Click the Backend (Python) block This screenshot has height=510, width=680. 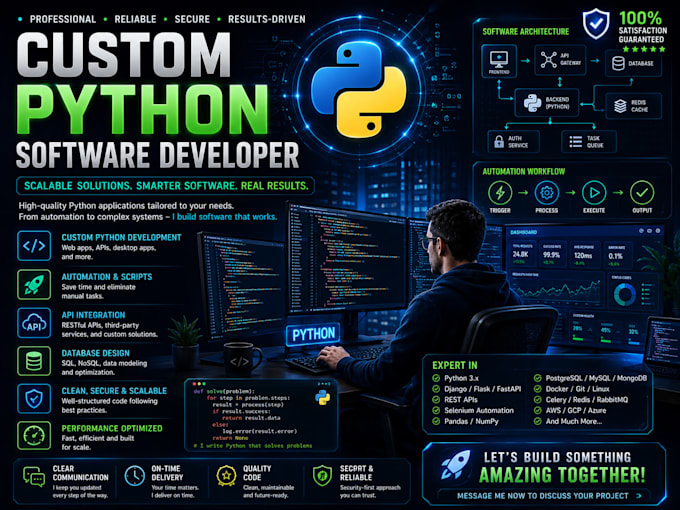pyautogui.click(x=547, y=103)
